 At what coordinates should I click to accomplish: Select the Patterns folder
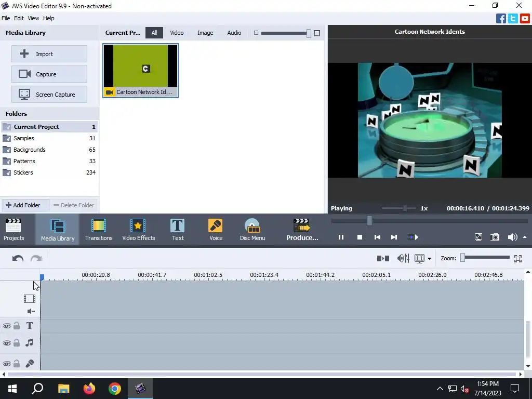pyautogui.click(x=49, y=161)
